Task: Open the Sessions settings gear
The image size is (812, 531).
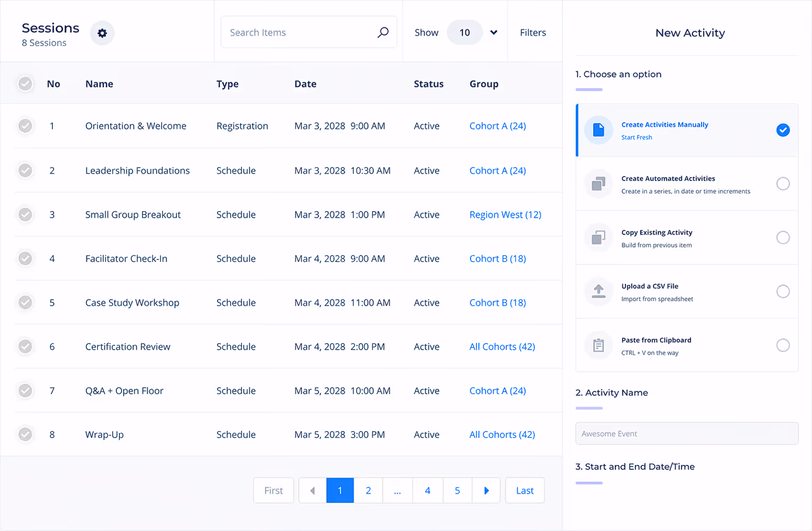Action: coord(102,32)
